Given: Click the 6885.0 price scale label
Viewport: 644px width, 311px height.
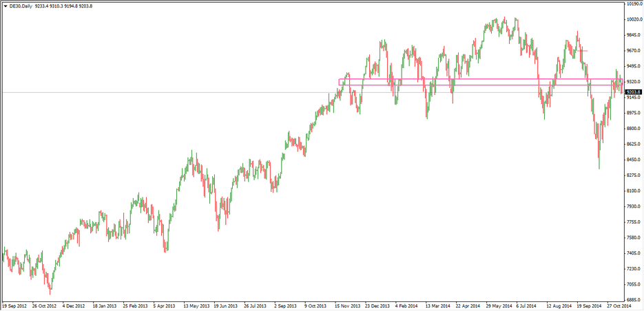Looking at the screenshot, I should 634,300.
